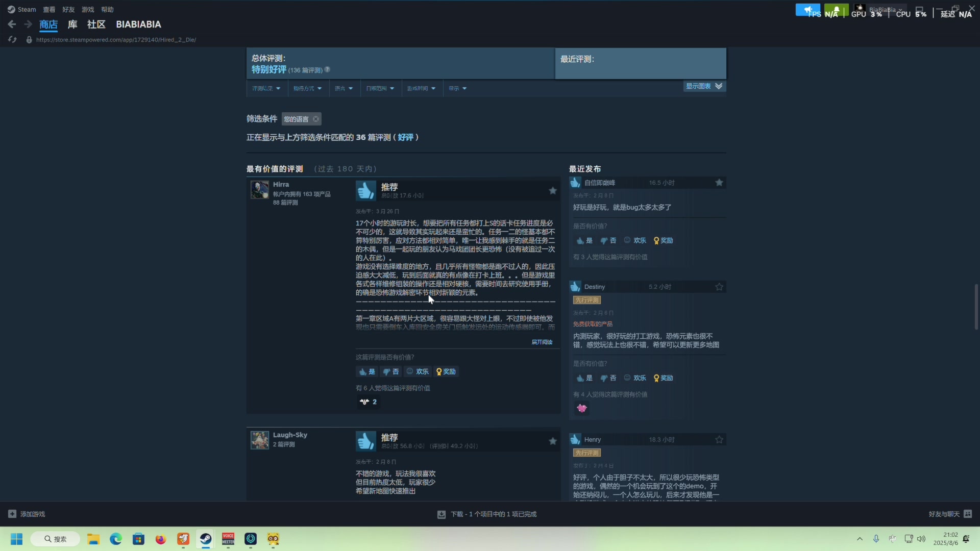Vote 是 on Hirra's review
This screenshot has height=551, width=980.
(367, 371)
